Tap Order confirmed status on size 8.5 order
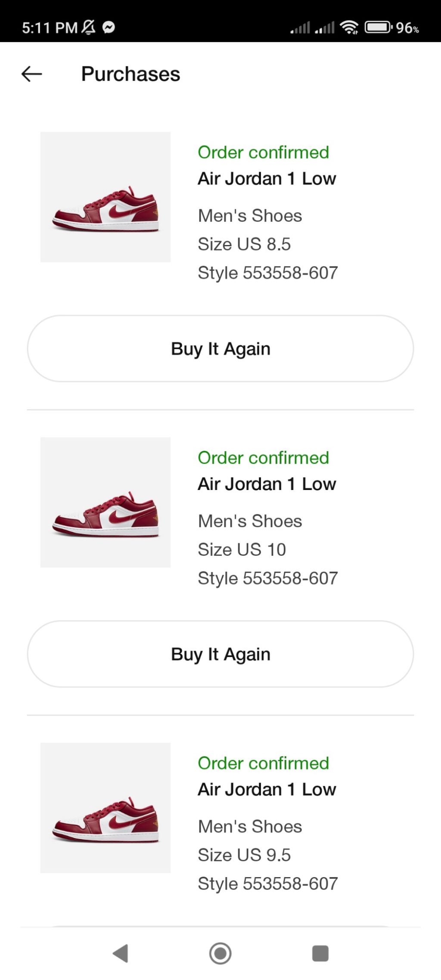Viewport: 441px width, 980px height. (x=263, y=152)
